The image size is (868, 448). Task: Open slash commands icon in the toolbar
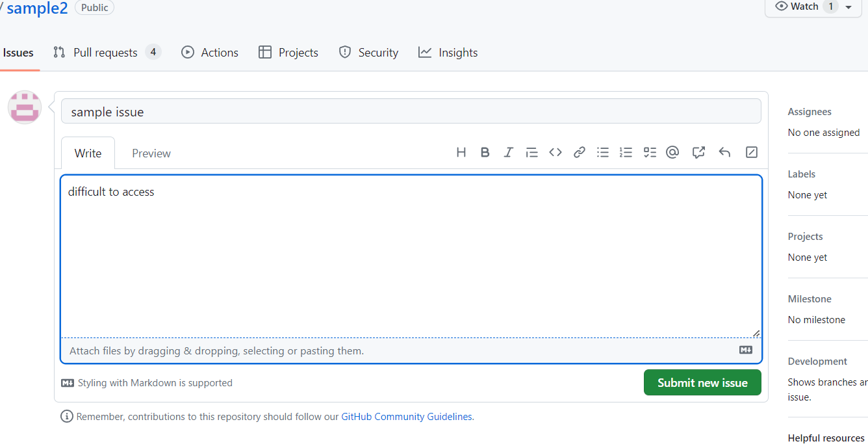pos(751,152)
